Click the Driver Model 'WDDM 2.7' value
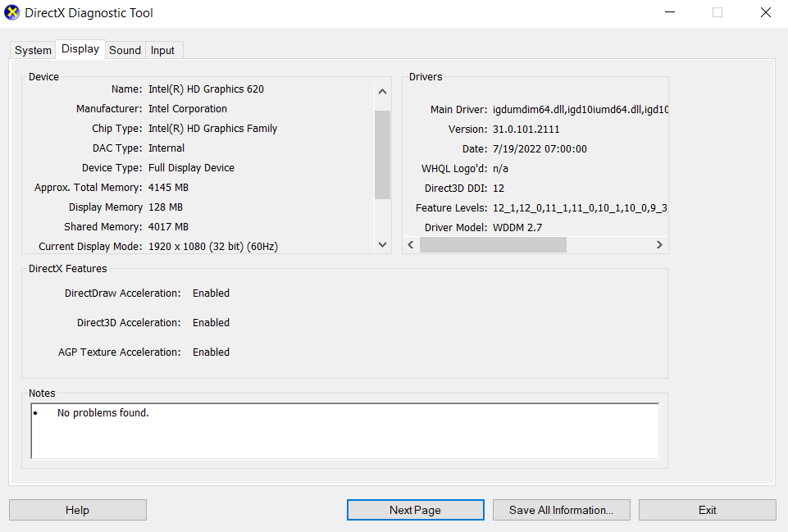This screenshot has height=532, width=788. pos(517,228)
